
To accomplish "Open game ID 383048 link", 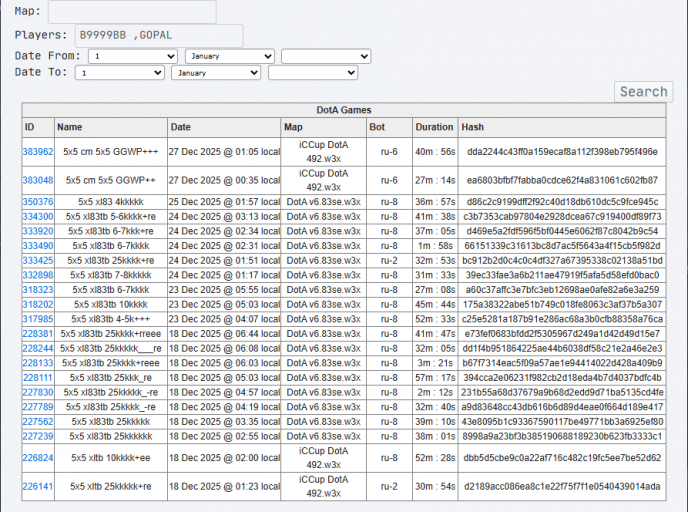I will point(38,180).
